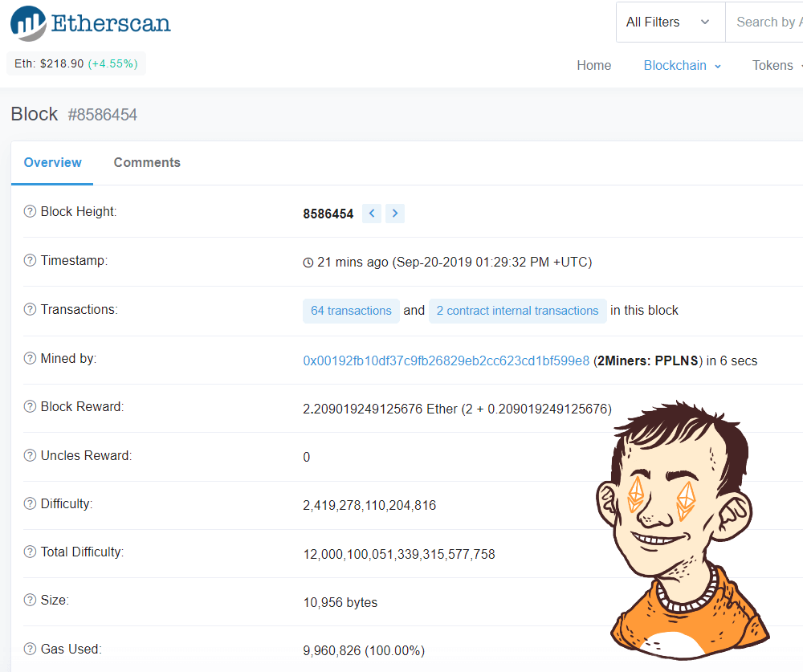
Task: Click help icon beside Timestamp
Action: (x=30, y=260)
